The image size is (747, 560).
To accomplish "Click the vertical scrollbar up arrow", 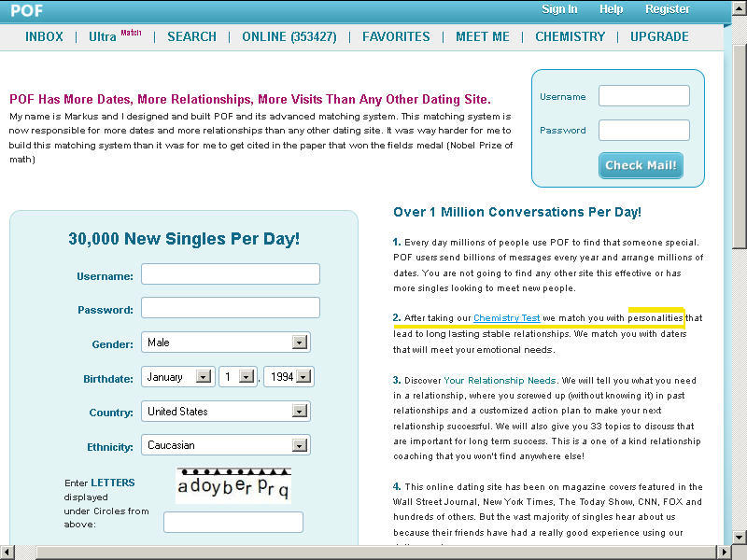I will 740,8.
